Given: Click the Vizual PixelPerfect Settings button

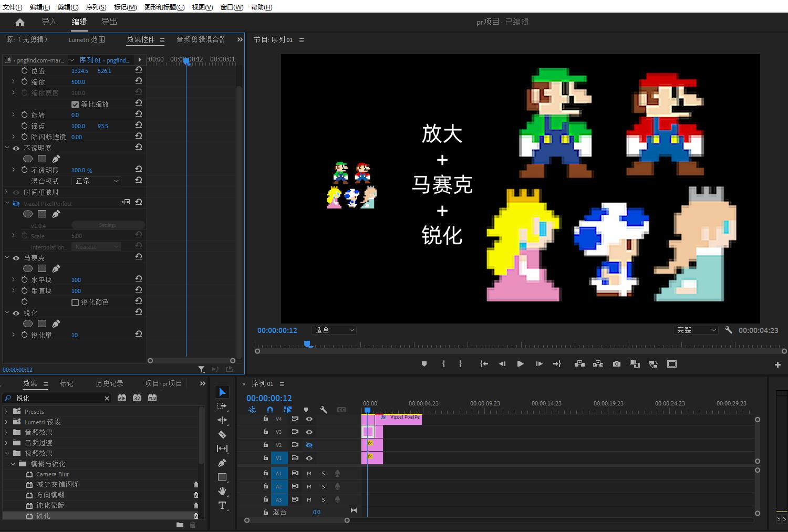Looking at the screenshot, I should (x=108, y=225).
